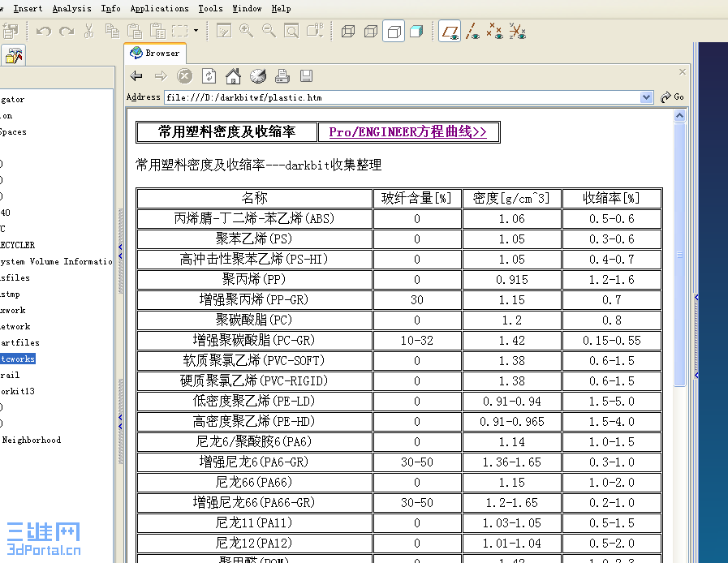Click the browser vertical scrollbar thumb
Image resolution: width=728 pixels, height=563 pixels.
coord(680,254)
